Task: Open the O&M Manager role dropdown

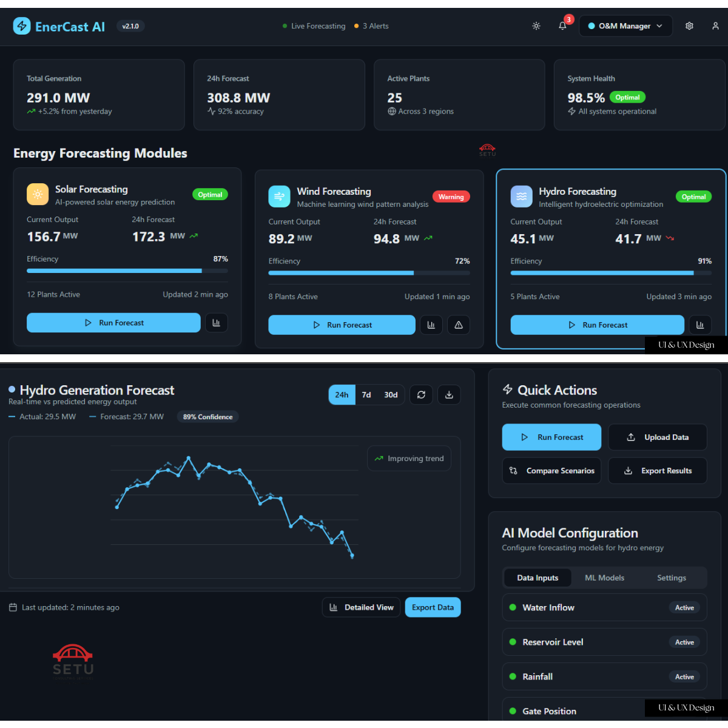Action: click(625, 26)
